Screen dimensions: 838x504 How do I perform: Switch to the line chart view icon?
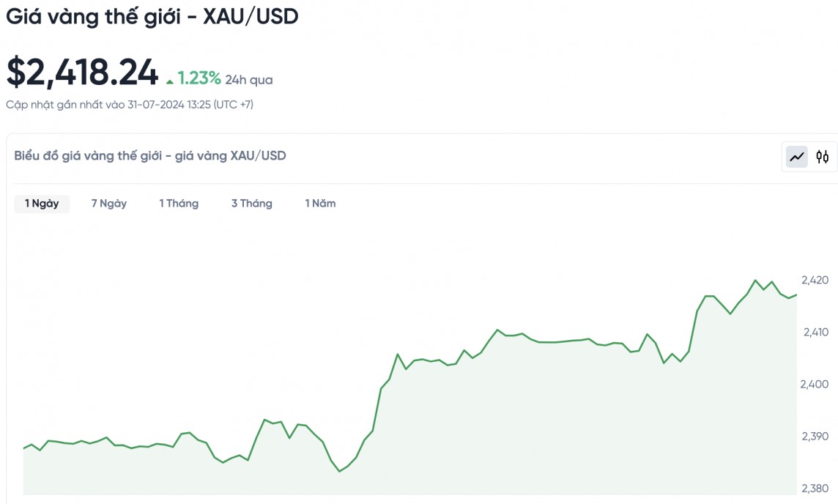(x=797, y=156)
